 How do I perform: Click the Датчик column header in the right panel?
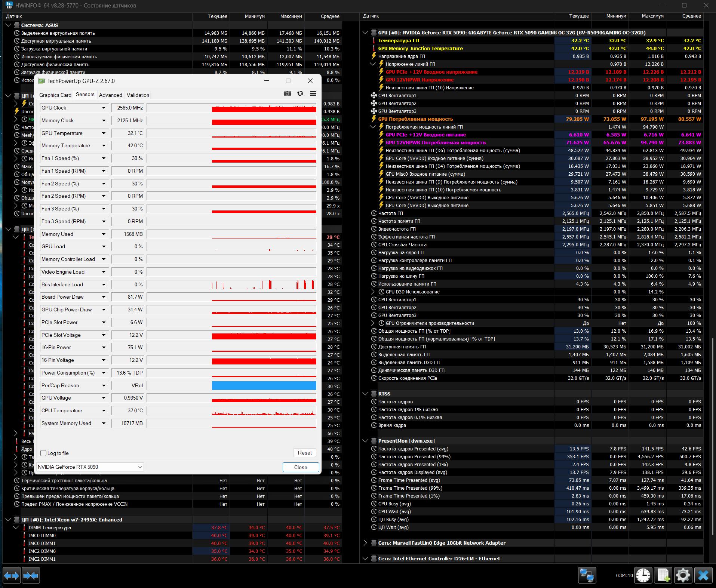pos(457,16)
